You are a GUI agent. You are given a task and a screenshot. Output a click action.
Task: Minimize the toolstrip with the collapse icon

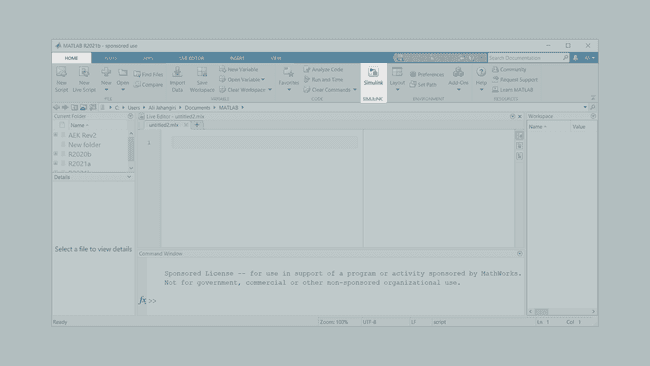click(x=593, y=98)
